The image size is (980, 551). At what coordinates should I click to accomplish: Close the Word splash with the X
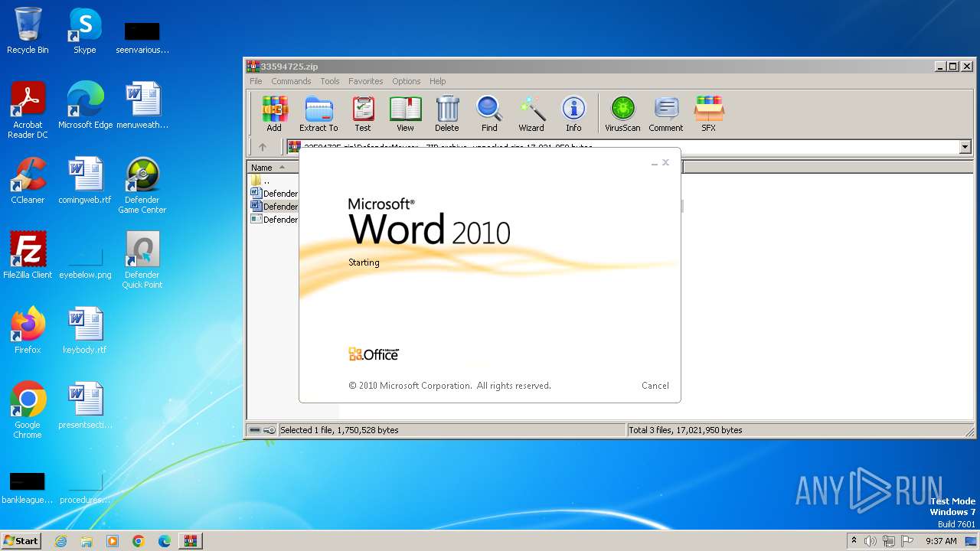coord(665,162)
